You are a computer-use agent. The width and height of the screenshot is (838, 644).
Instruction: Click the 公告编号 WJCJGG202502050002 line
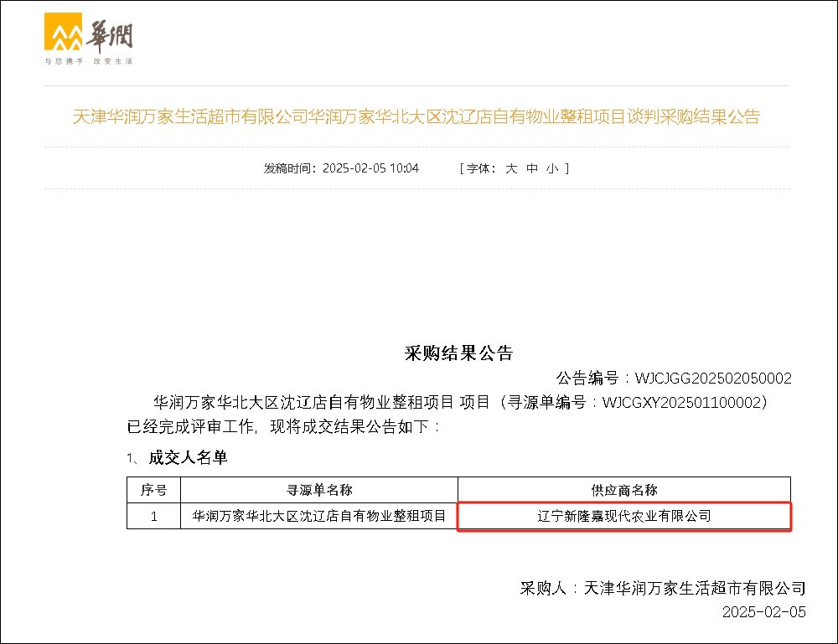click(674, 378)
